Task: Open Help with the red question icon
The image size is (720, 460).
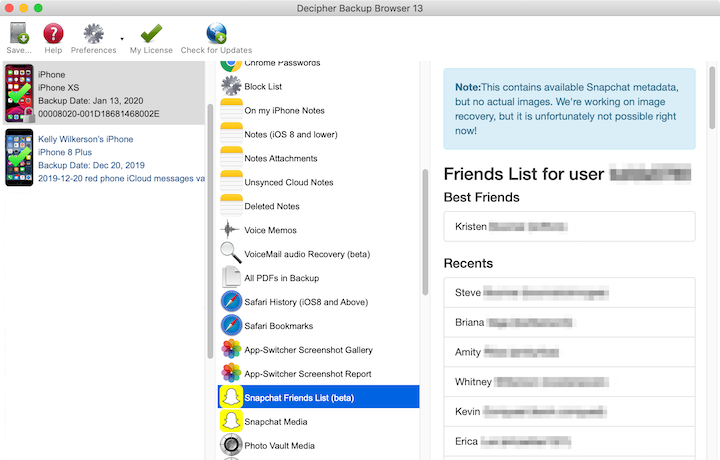Action: click(53, 34)
